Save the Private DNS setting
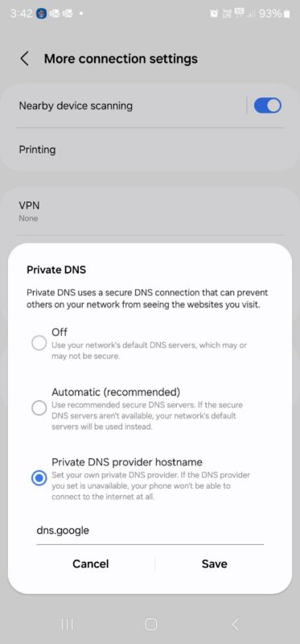Image resolution: width=300 pixels, height=644 pixels. (214, 563)
